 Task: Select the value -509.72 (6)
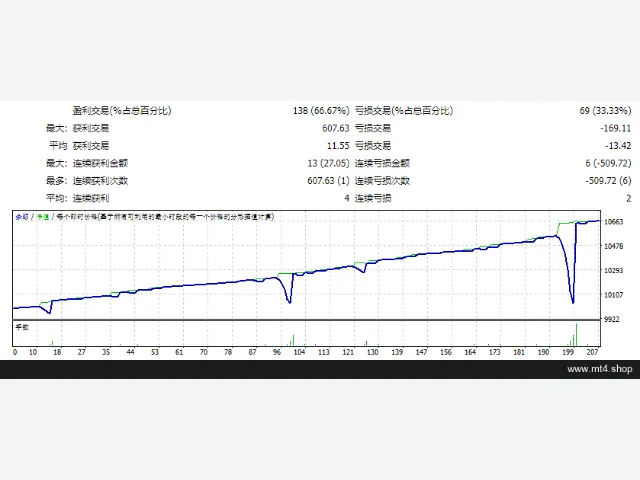[608, 181]
